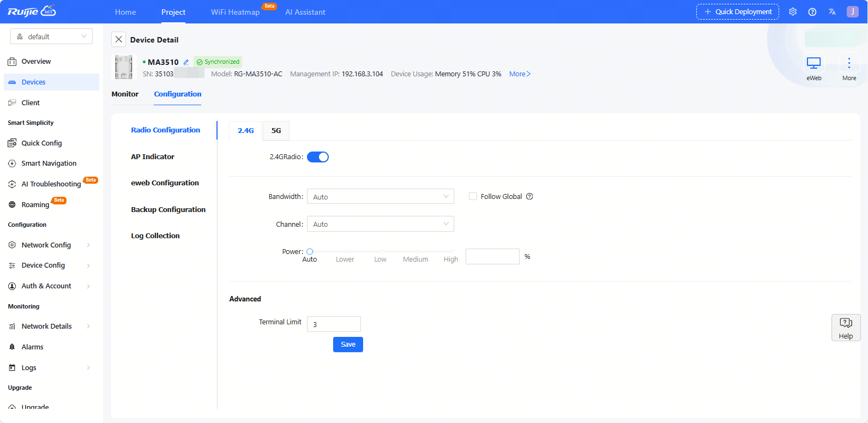Switch to the 5G radio tab
Image resolution: width=868 pixels, height=423 pixels.
(x=276, y=131)
